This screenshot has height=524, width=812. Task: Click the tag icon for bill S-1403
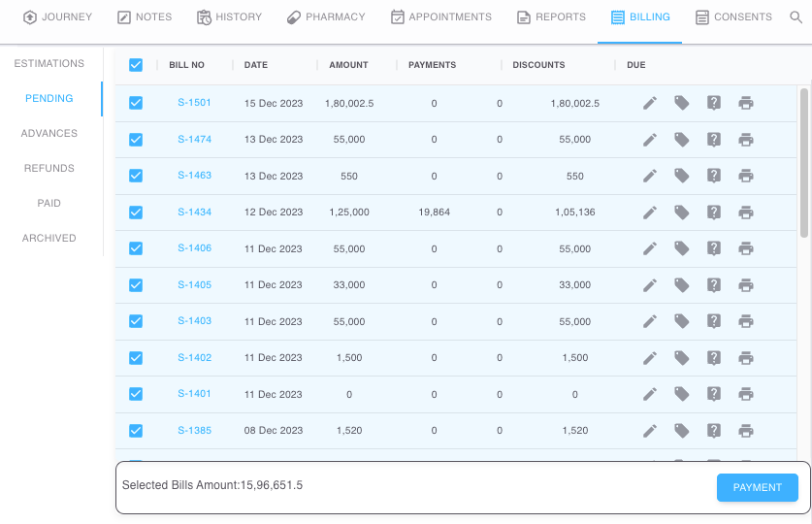tap(682, 321)
